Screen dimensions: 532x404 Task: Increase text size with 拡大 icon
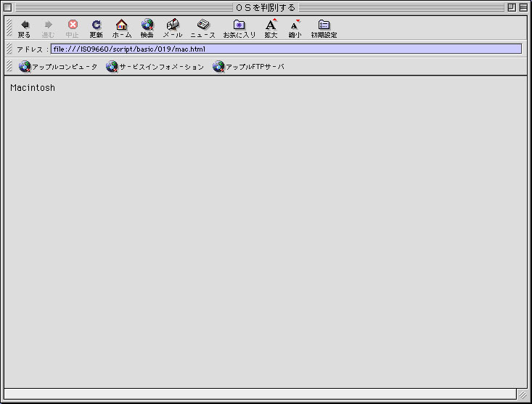271,25
